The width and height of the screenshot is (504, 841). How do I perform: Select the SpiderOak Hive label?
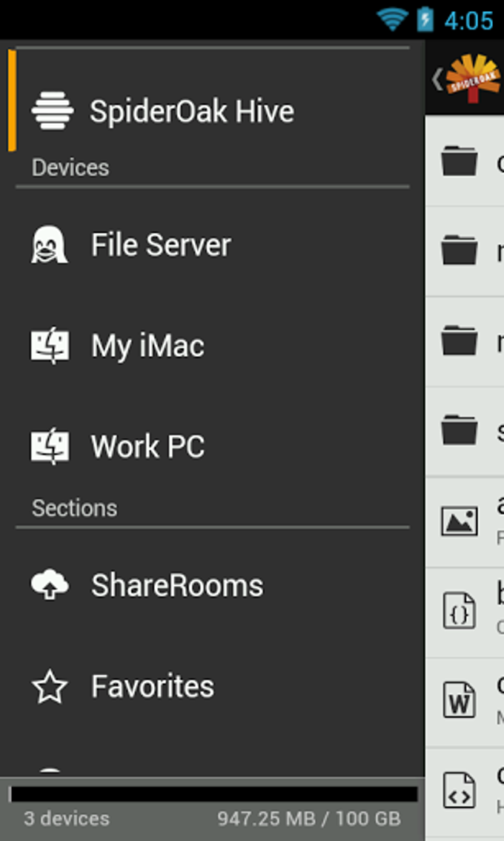(192, 111)
